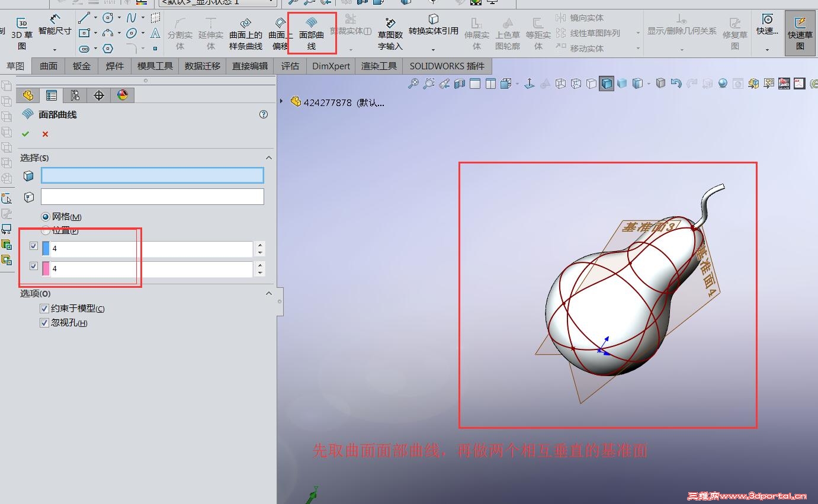Pick the Line sketch tool

pyautogui.click(x=84, y=18)
